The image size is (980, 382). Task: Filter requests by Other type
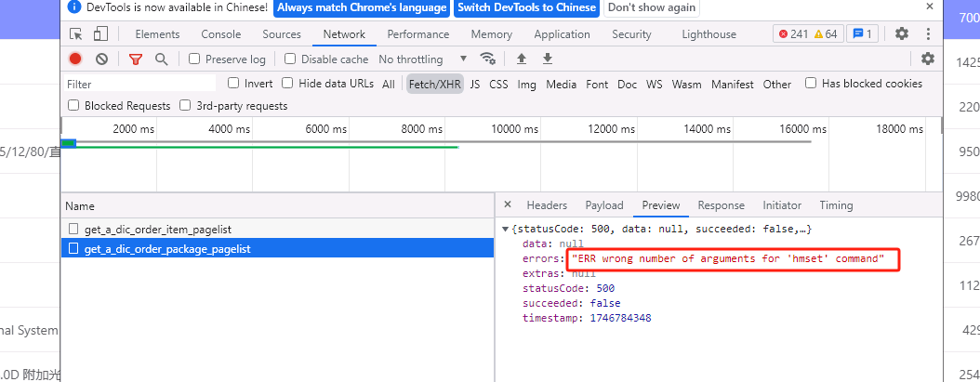click(x=777, y=84)
